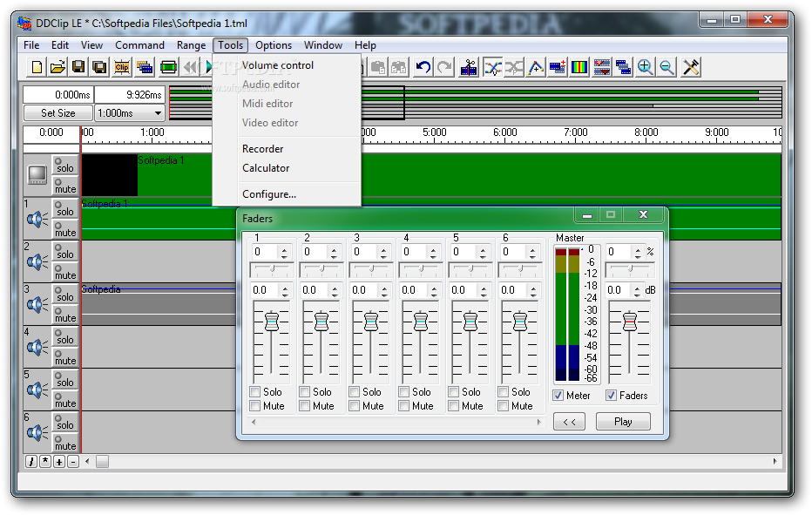Click channel 3 horizontal pan slider
Screen dimensions: 812x515
tap(371, 269)
